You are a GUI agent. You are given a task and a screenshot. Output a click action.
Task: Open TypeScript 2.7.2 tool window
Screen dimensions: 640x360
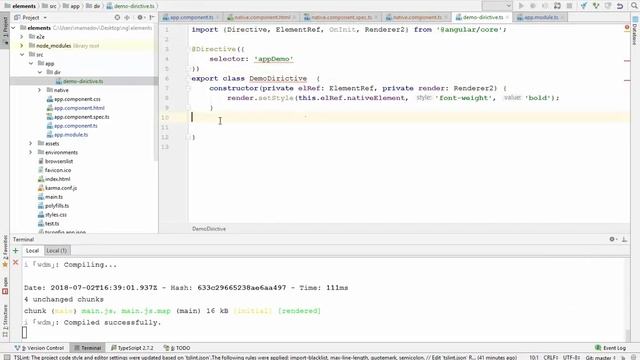132,348
